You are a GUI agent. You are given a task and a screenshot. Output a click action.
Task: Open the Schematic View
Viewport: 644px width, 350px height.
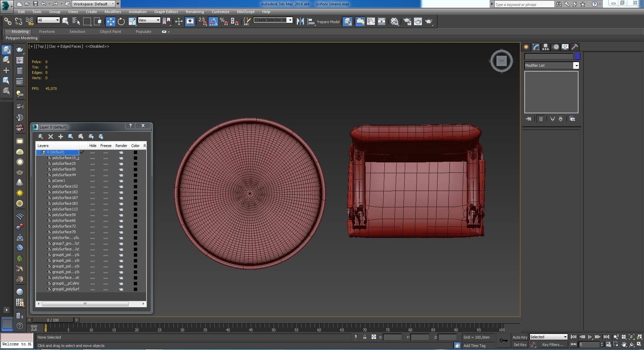point(382,21)
